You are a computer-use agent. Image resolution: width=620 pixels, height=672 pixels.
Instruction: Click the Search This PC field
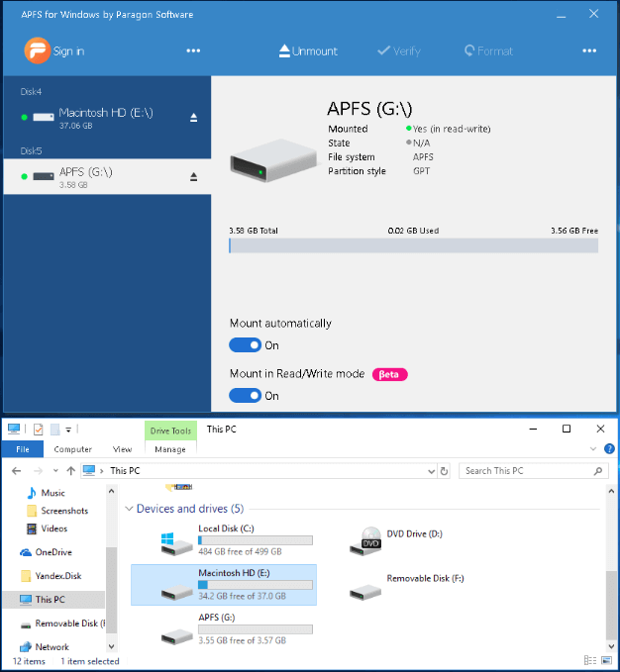pos(525,471)
